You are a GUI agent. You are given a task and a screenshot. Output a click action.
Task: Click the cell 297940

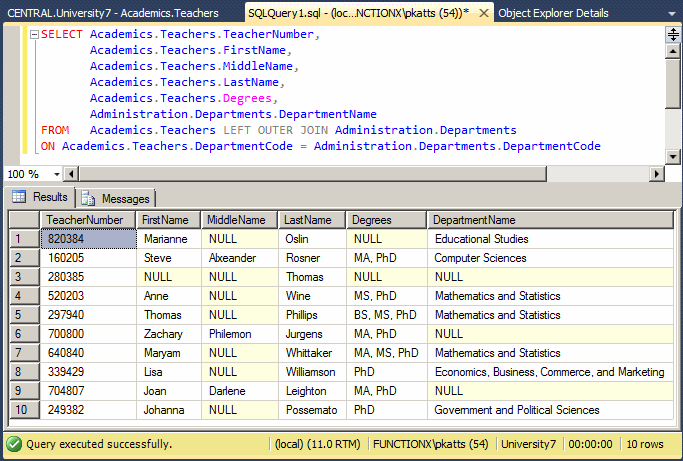(88, 315)
